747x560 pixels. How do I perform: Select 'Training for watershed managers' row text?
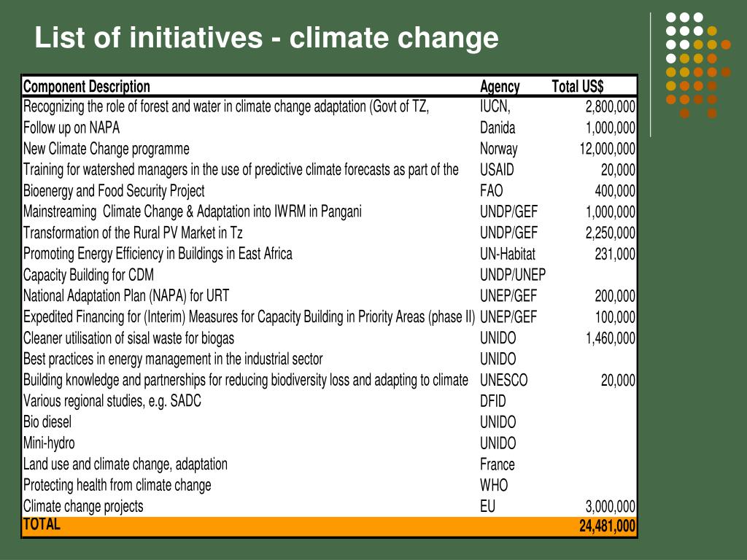point(241,170)
